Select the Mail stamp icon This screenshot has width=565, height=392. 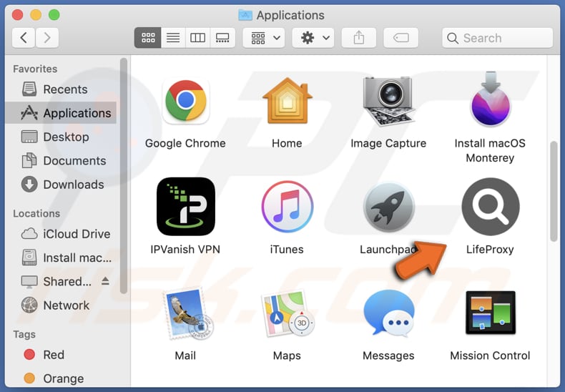point(187,313)
